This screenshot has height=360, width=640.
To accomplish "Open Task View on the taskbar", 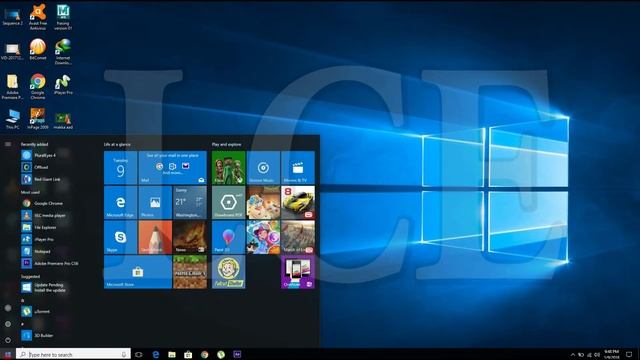I will click(x=139, y=354).
